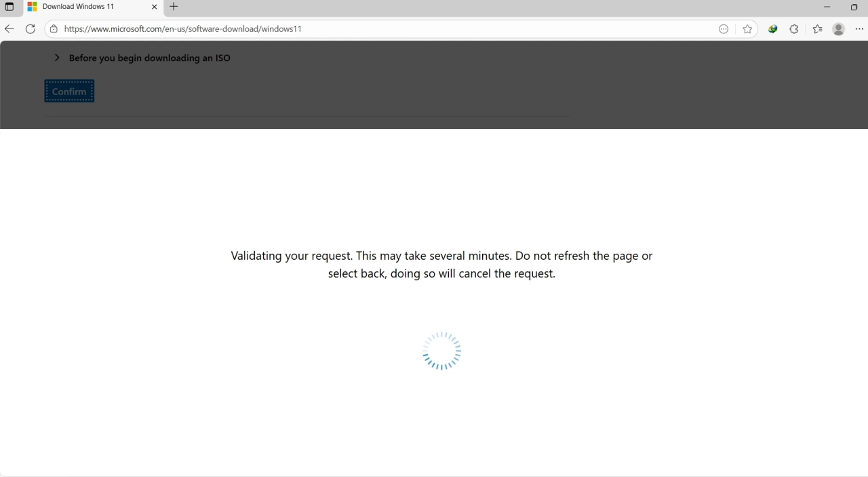868x477 pixels.
Task: Open the Edge Settings and more menu
Action: pos(859,28)
